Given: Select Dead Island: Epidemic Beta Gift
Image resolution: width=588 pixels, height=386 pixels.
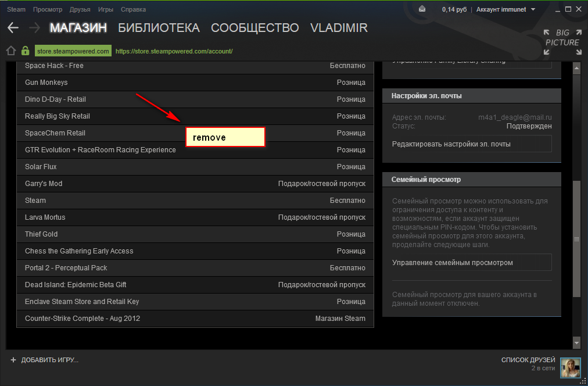Looking at the screenshot, I should pos(195,285).
